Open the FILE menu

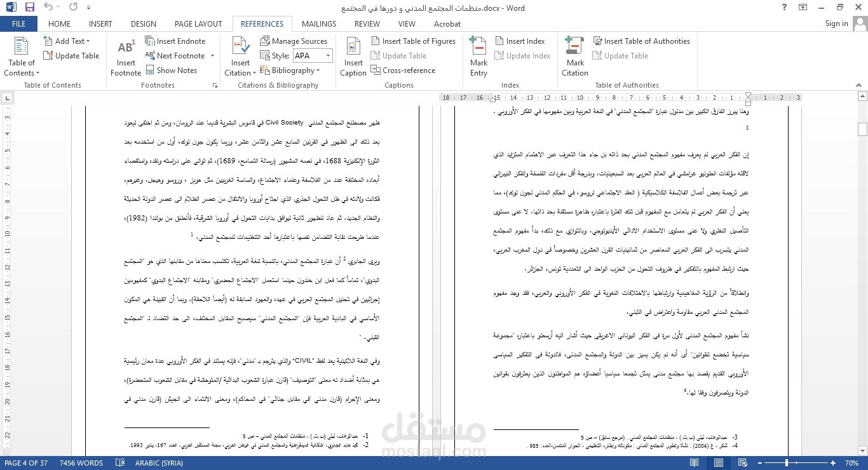coord(18,23)
